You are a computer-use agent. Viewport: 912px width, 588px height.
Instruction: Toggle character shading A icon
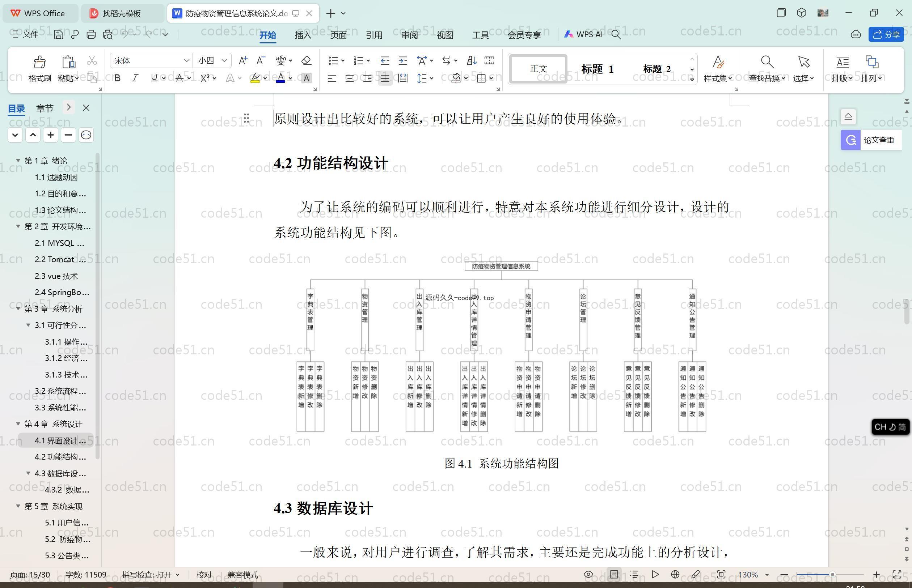pos(306,78)
